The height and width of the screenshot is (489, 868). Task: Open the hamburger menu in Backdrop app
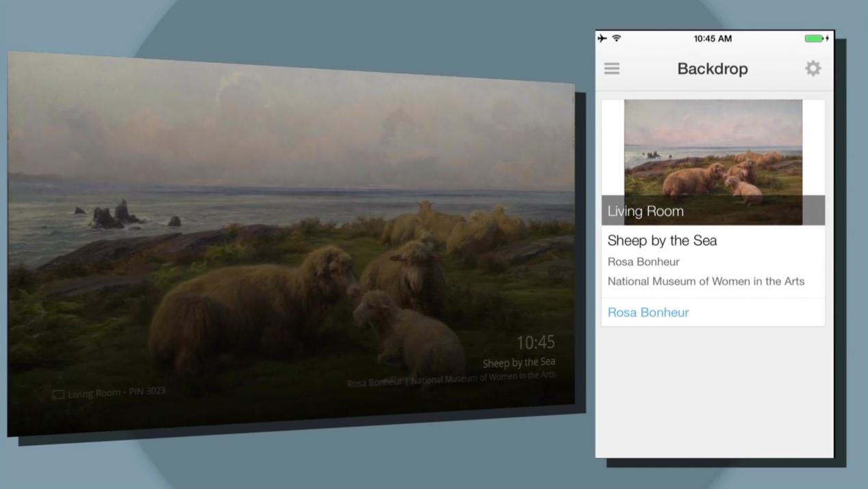pos(612,68)
